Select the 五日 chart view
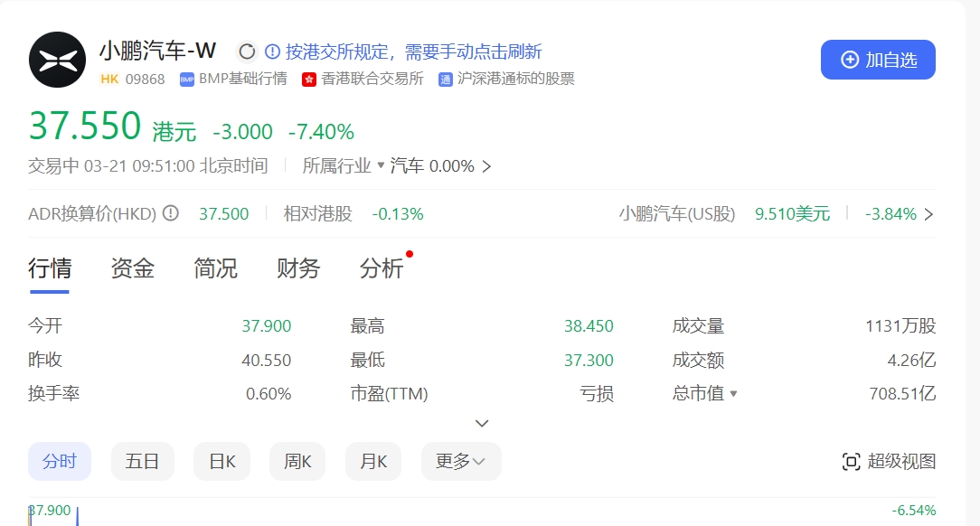The width and height of the screenshot is (980, 526). (x=143, y=462)
